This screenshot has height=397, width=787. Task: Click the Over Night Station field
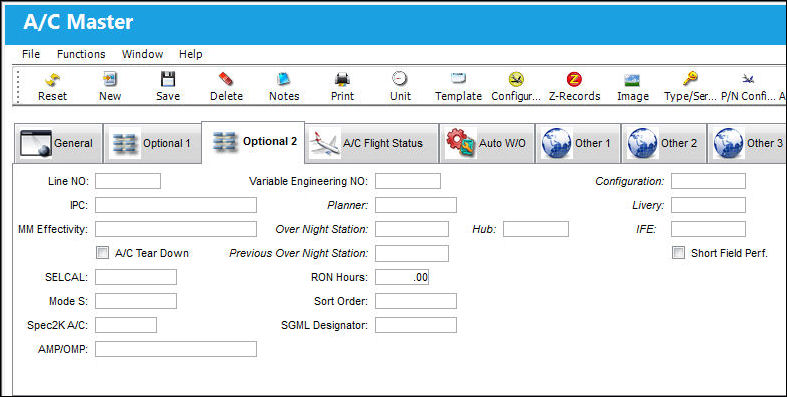click(x=412, y=229)
